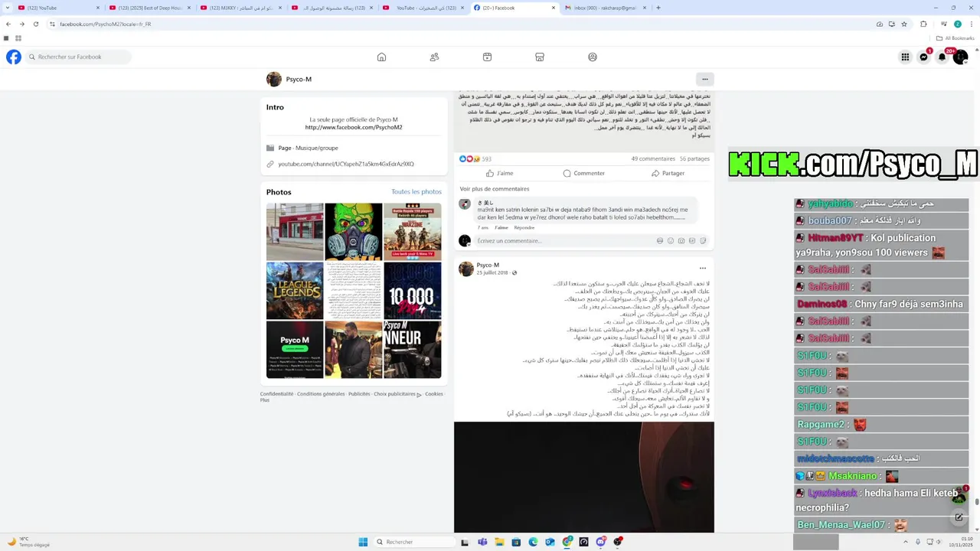
Task: Open the Facebook menu grid icon
Action: (905, 57)
